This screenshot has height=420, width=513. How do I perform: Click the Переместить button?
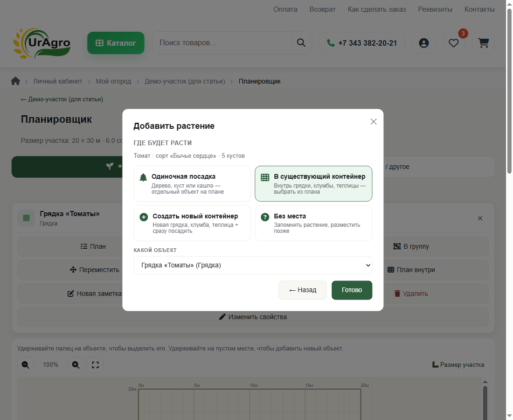tap(94, 270)
